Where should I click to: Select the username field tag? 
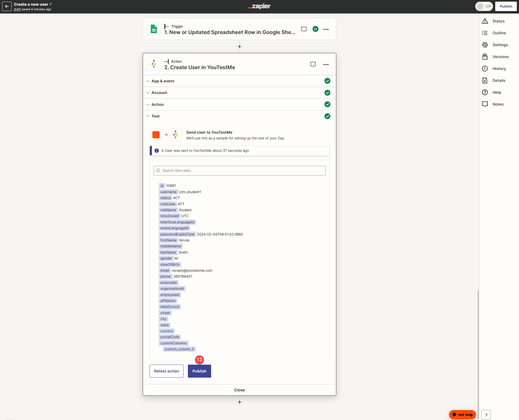pos(168,192)
